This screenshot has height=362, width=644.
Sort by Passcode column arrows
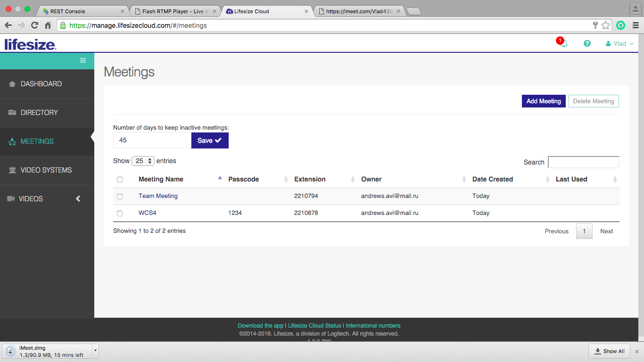[286, 179]
